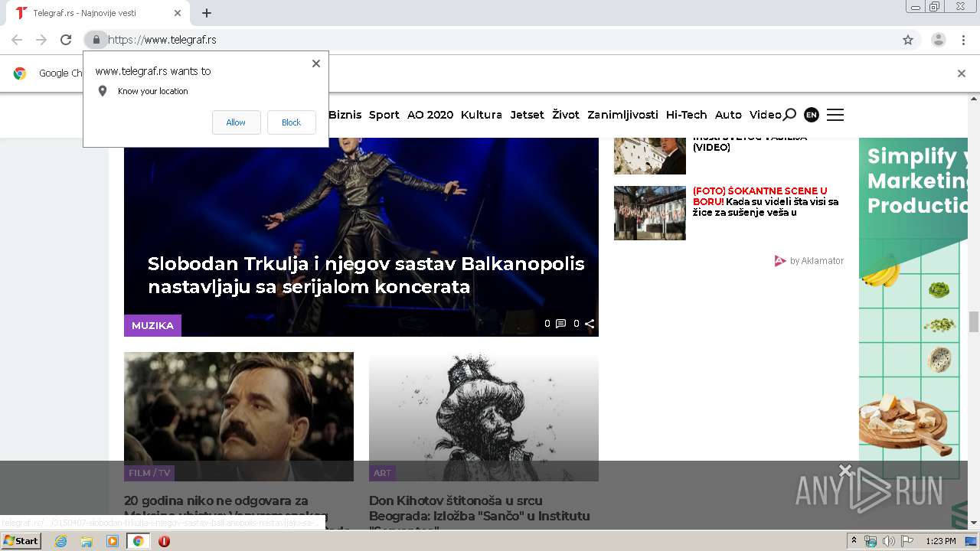Select Chrome in the taskbar
Screen dimensions: 980x551
point(138,541)
